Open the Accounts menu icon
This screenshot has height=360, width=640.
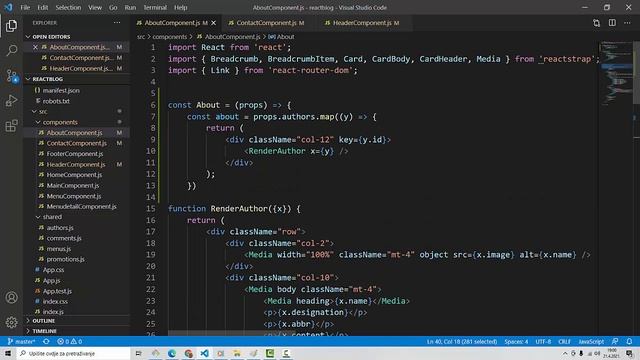11,298
